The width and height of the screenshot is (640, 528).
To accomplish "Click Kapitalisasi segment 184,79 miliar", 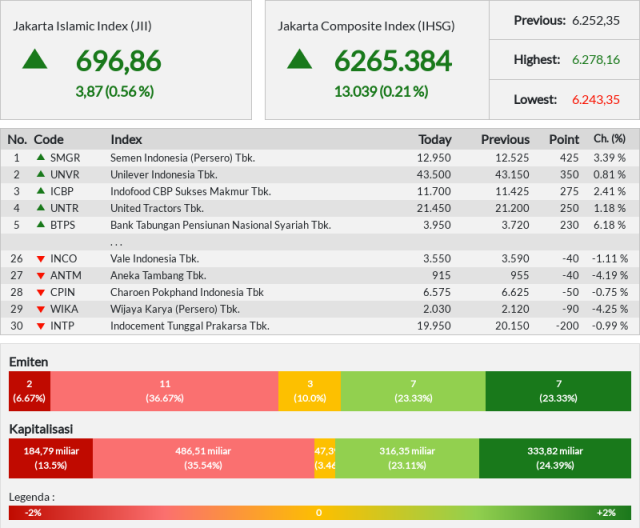I will [x=51, y=458].
